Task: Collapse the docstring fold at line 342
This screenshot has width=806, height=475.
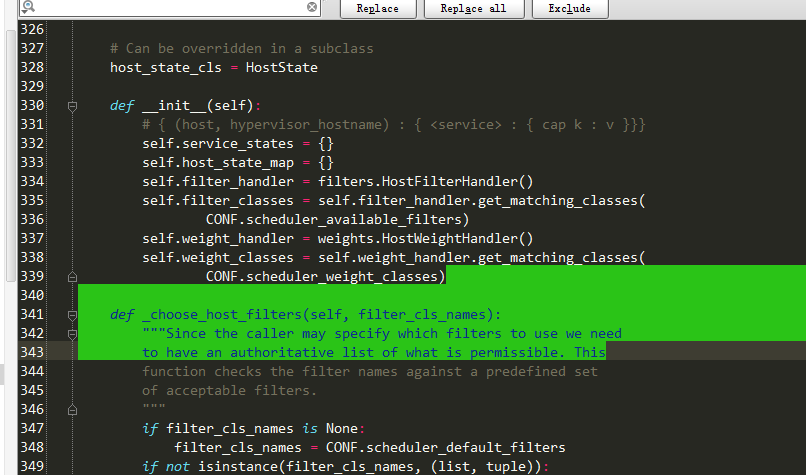Action: tap(72, 334)
